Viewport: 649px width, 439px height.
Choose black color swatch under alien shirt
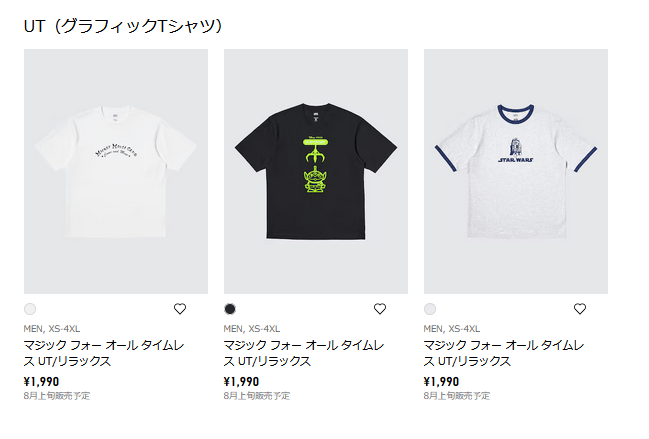tap(230, 309)
